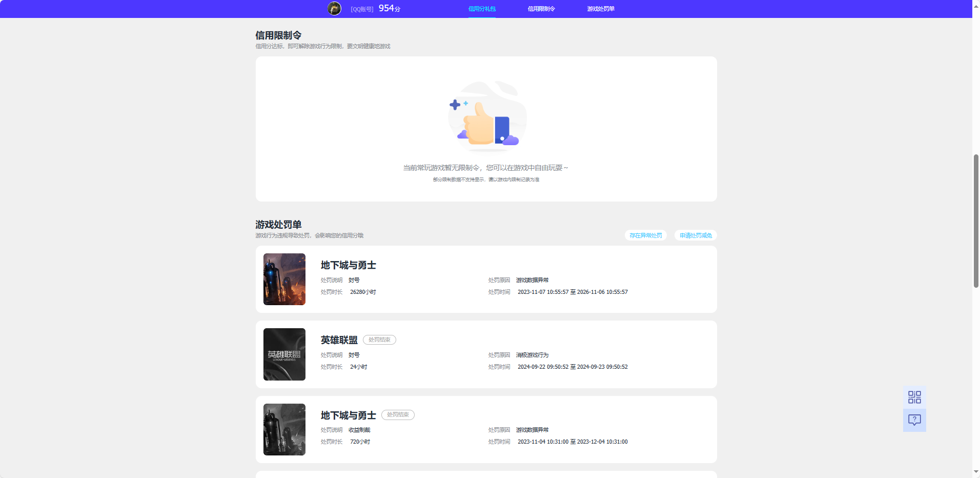This screenshot has height=478, width=980.
Task: Select the grayscale 地下城与勇士 thumbnail at bottom
Action: (x=284, y=429)
